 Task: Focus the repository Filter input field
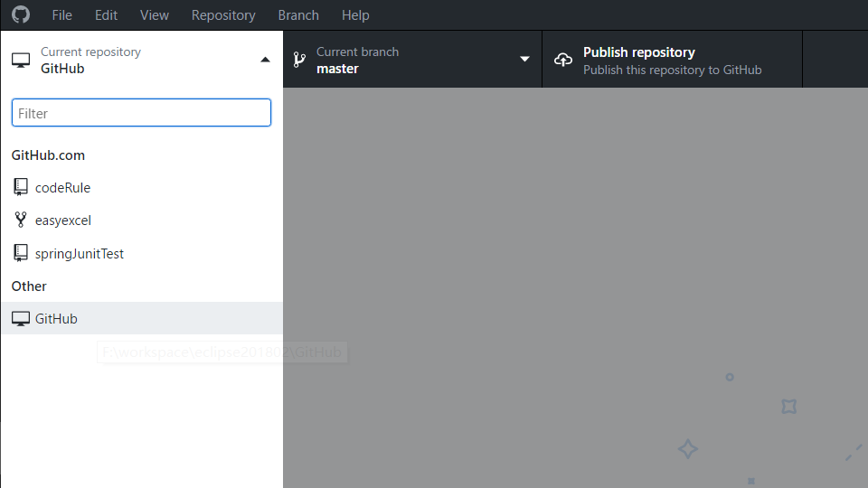pos(141,113)
